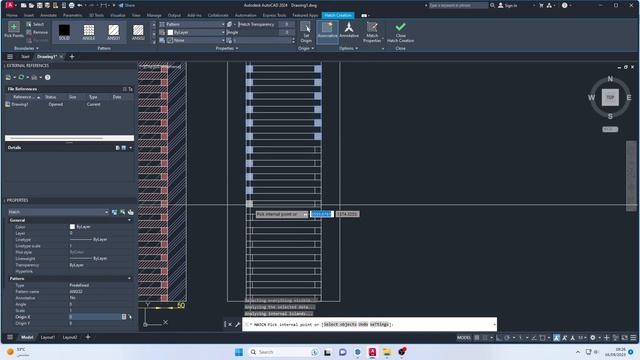Click the seTtings command line option
Viewport: 640px width, 360px height.
pyautogui.click(x=380, y=324)
